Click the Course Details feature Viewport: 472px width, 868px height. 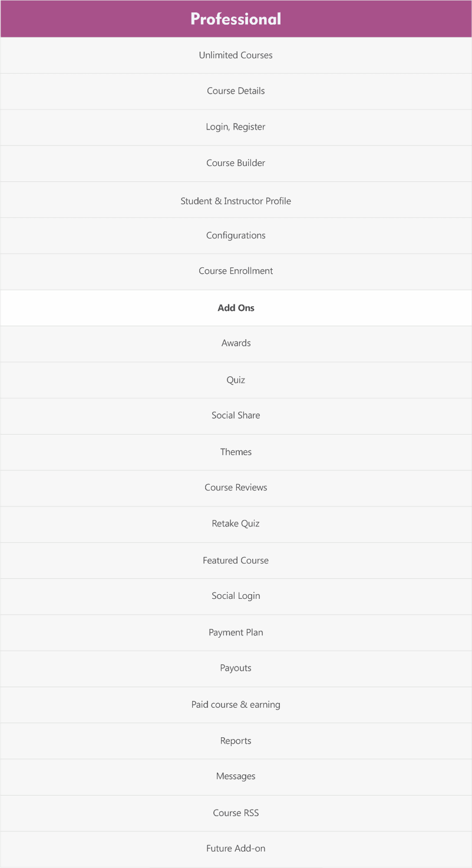tap(236, 91)
